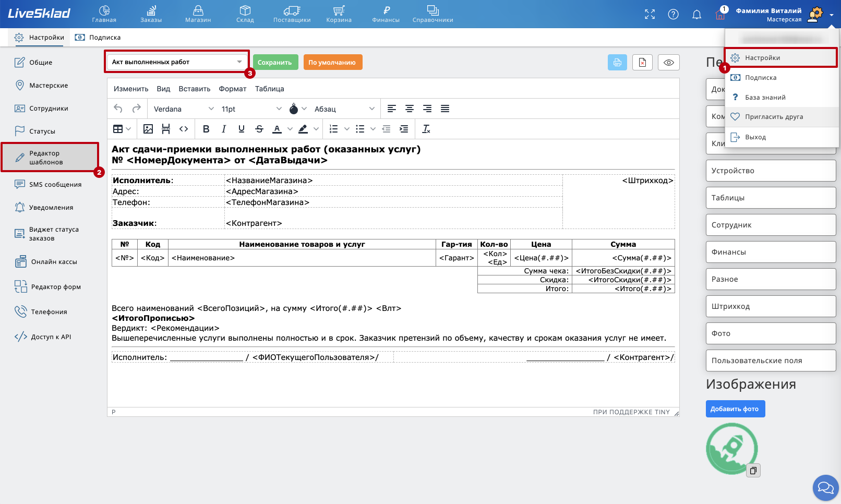Open the Абзац block format dropdown
Viewport: 841px width, 504px height.
tap(344, 109)
